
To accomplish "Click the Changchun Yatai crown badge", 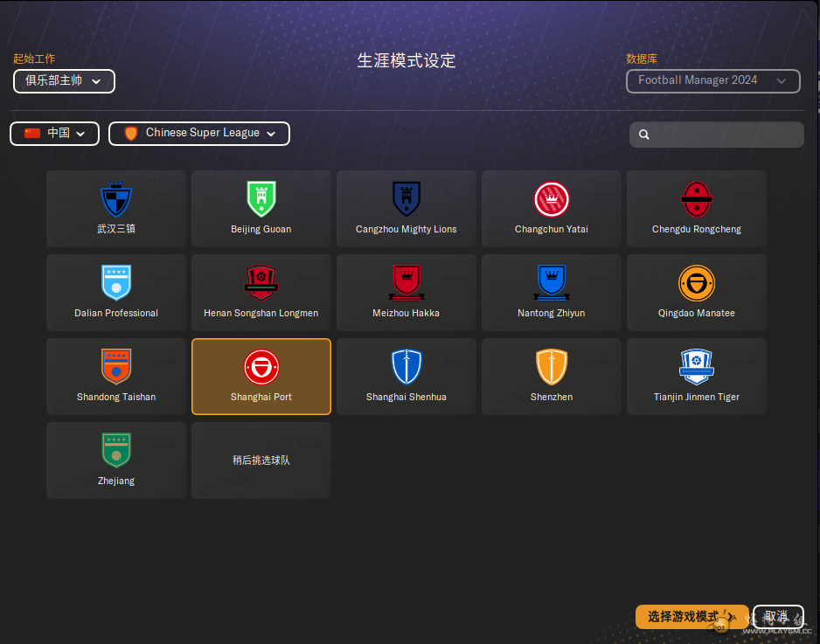I will [552, 199].
